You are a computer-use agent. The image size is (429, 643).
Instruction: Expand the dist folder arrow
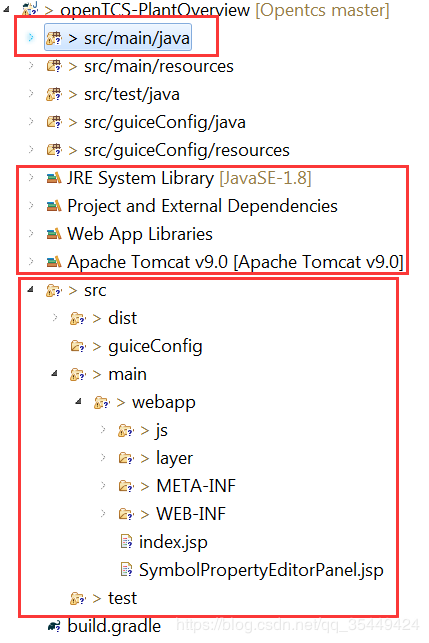click(x=55, y=317)
